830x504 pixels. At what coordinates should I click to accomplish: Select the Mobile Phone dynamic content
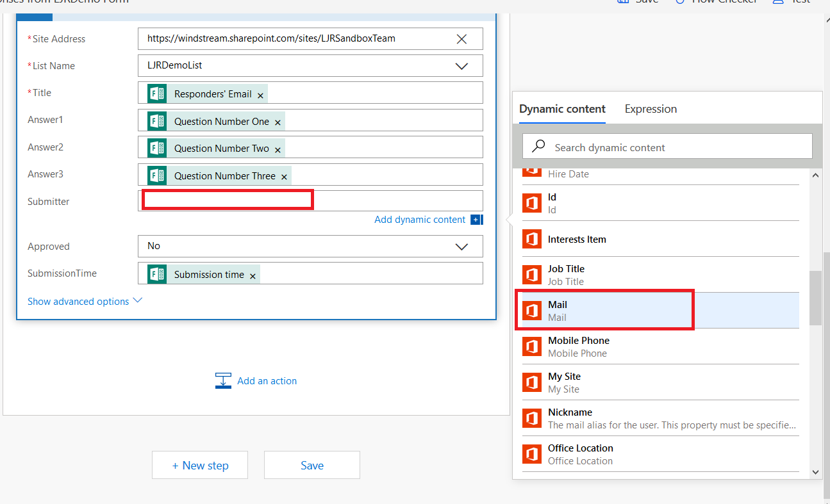(660, 346)
